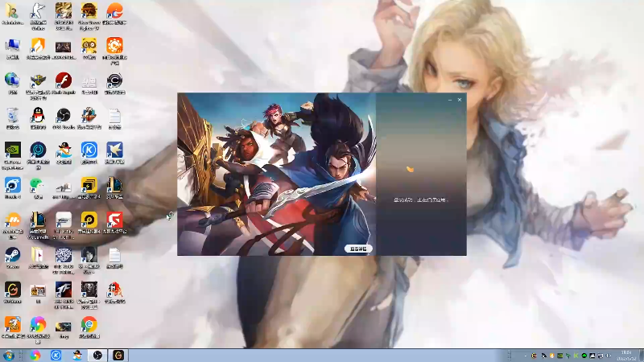Click the green cloud icon in system tray
The height and width of the screenshot is (362, 644).
(584, 356)
